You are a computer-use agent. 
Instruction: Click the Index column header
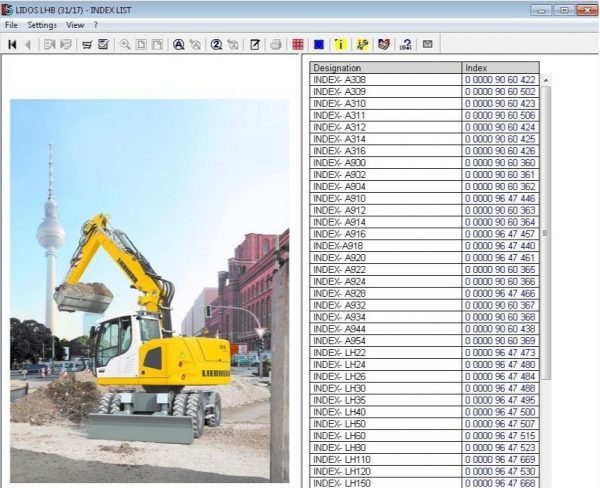click(501, 68)
